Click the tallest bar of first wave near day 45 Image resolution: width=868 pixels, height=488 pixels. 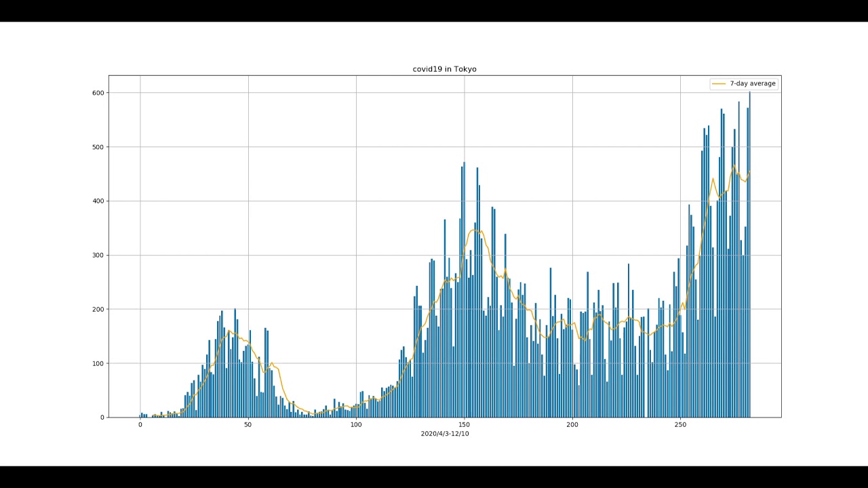pyautogui.click(x=235, y=366)
